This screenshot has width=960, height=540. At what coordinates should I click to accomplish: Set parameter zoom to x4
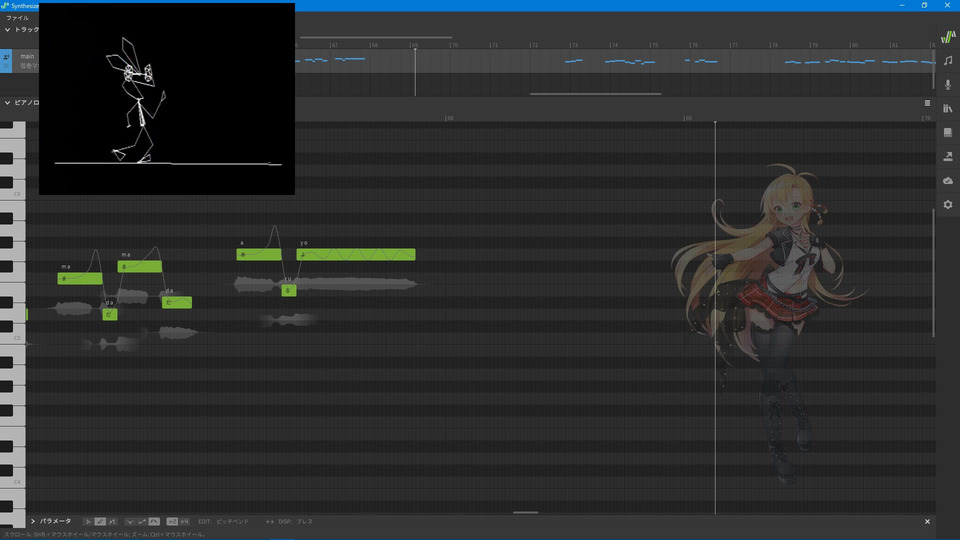pyautogui.click(x=184, y=522)
